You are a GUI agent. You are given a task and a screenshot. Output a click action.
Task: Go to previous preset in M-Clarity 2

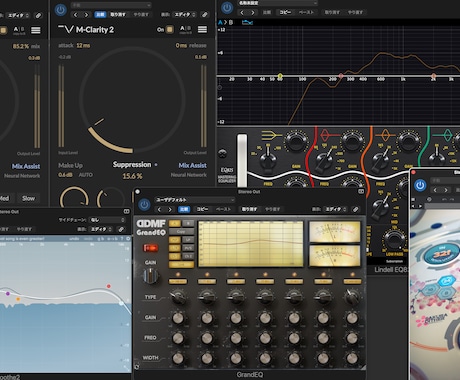click(75, 15)
